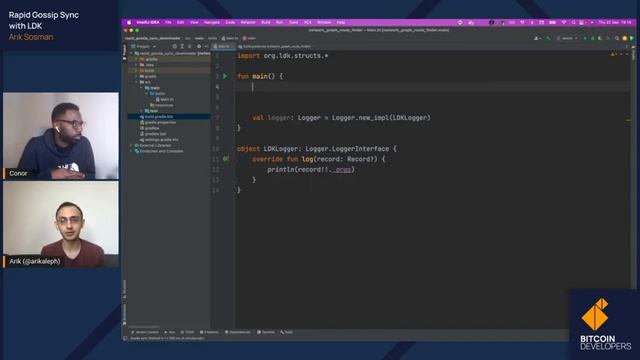Select the gradlew file
The height and width of the screenshot is (360, 640).
(150, 128)
